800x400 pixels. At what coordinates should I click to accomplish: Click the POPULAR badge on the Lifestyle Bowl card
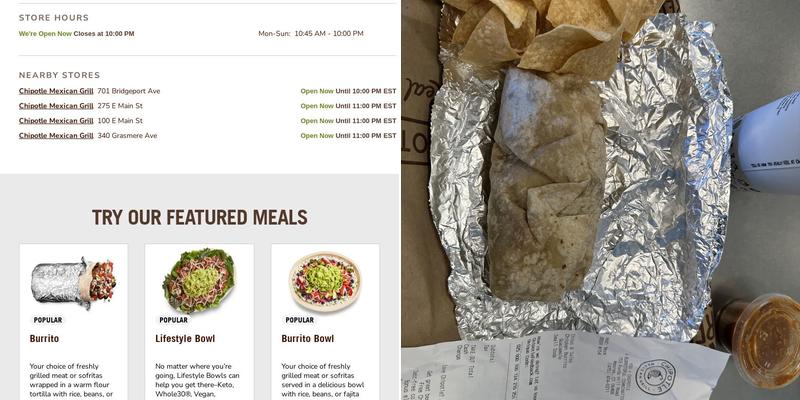[x=173, y=320]
